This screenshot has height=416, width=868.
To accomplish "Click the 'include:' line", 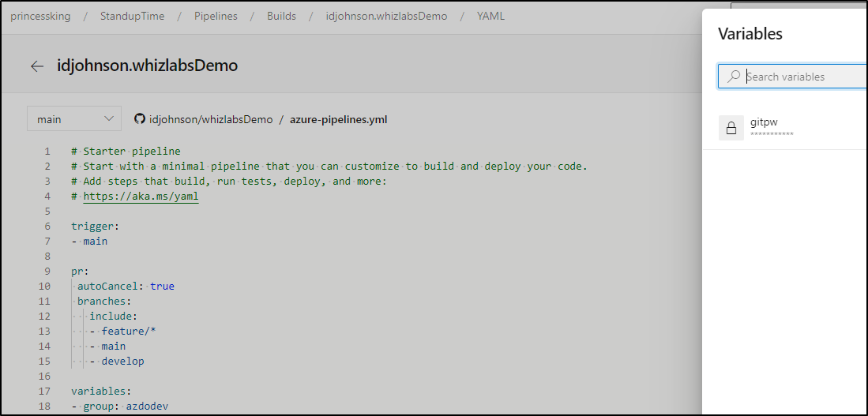I will 113,316.
